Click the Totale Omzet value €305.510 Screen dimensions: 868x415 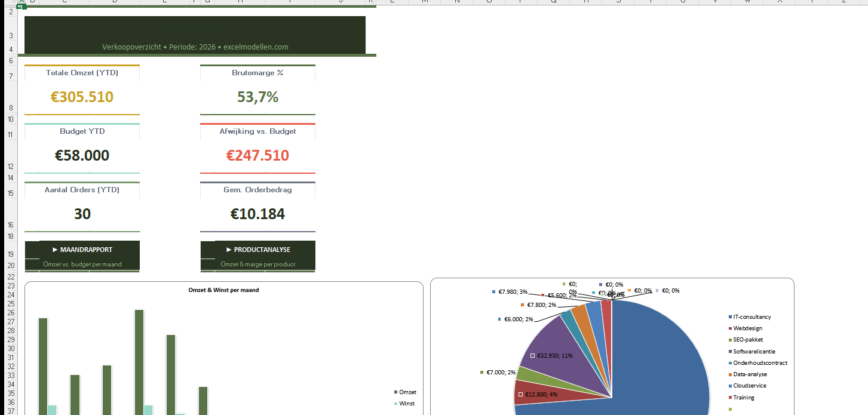(x=82, y=97)
